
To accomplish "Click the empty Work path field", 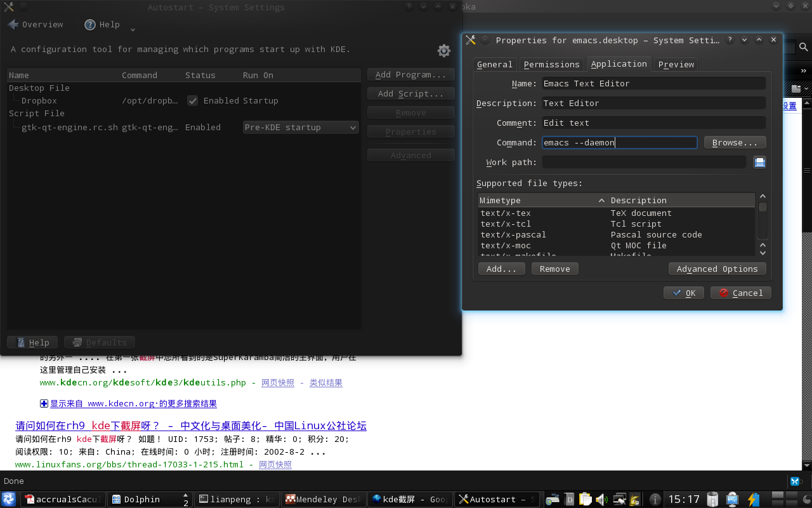I will click(x=644, y=163).
